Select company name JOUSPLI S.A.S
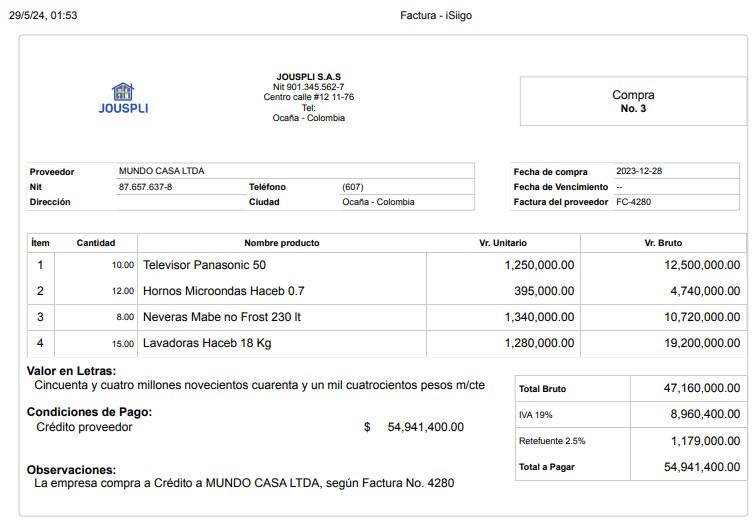Screen dimensions: 756x529 tap(309, 77)
